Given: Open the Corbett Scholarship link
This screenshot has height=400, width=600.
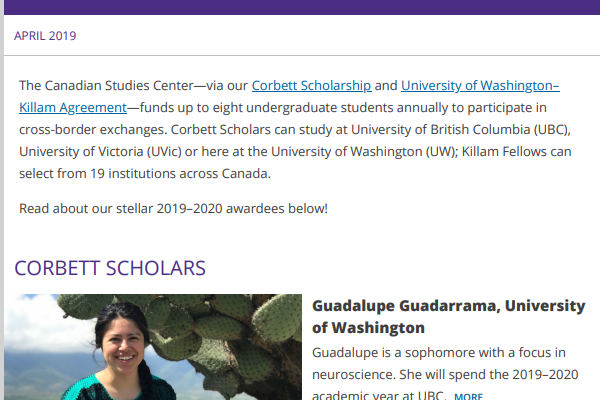Looking at the screenshot, I should [x=311, y=86].
